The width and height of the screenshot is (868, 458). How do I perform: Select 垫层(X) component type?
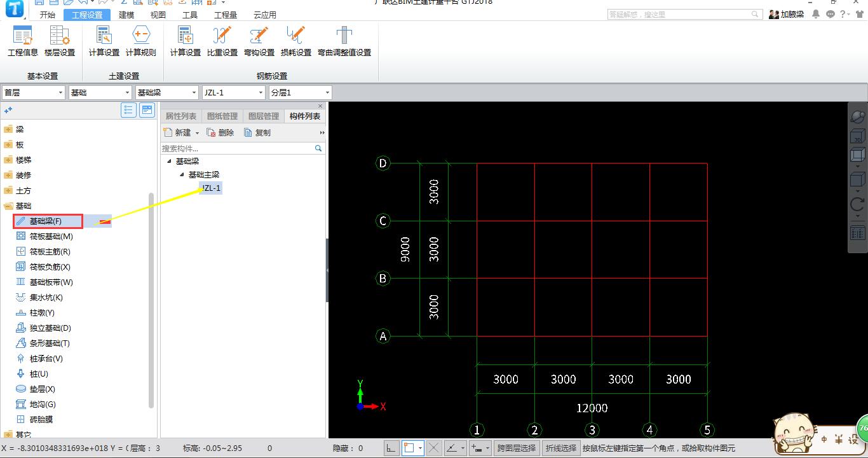pos(36,389)
